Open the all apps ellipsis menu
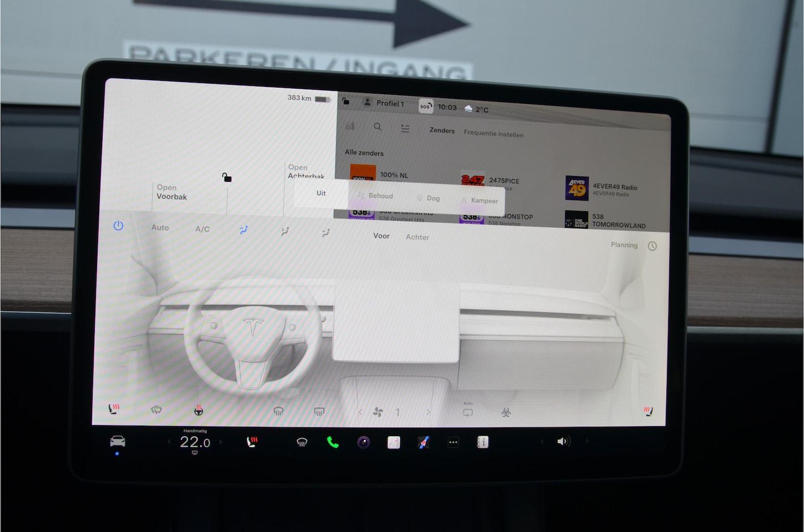 click(453, 442)
